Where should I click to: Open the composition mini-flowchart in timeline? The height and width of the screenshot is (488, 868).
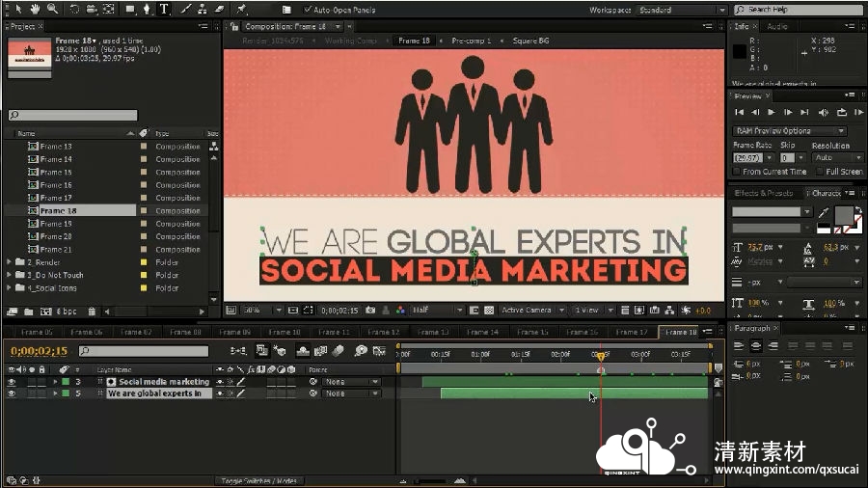pos(238,351)
